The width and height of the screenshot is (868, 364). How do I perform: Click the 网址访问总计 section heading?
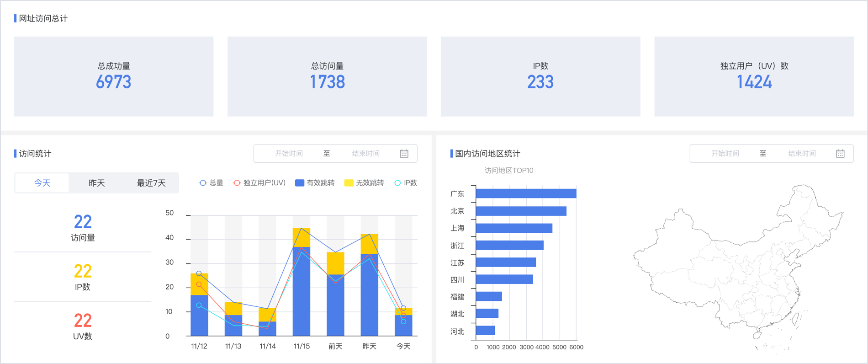(43, 18)
